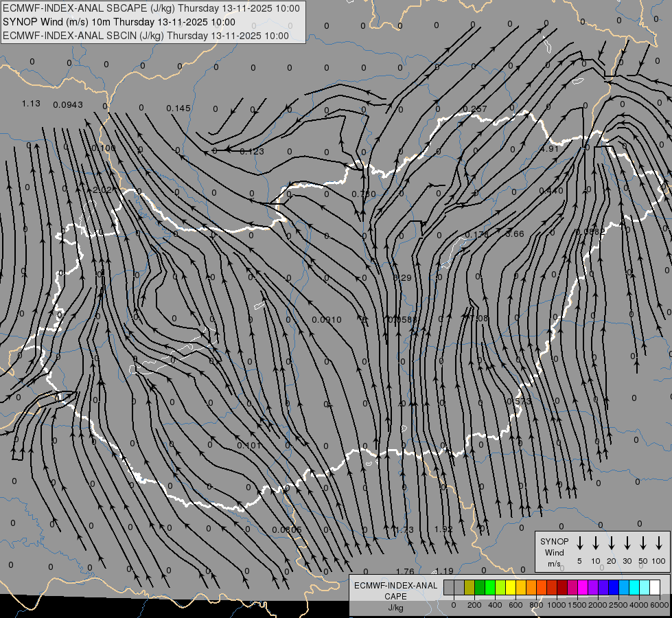Click the 0.123 value on map
This screenshot has width=672, height=618.
[x=252, y=151]
